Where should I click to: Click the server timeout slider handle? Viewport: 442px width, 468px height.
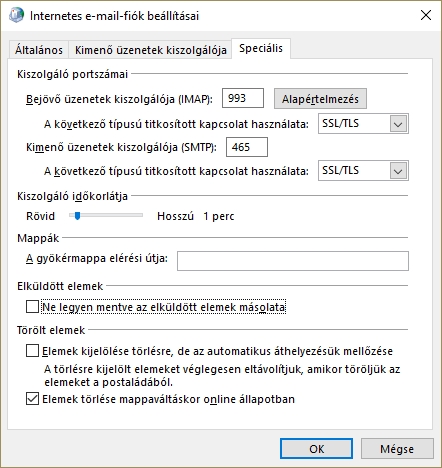(77, 216)
